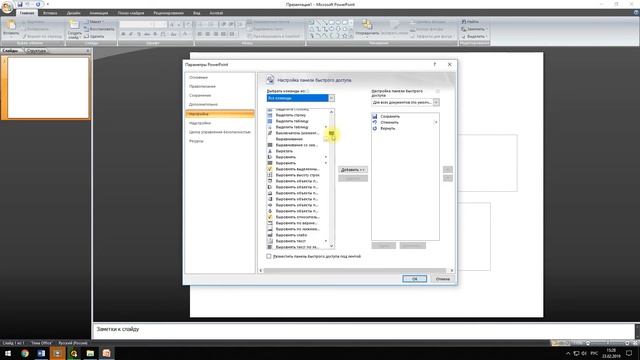
Task: Click the round Office button
Action: [x=7, y=7]
